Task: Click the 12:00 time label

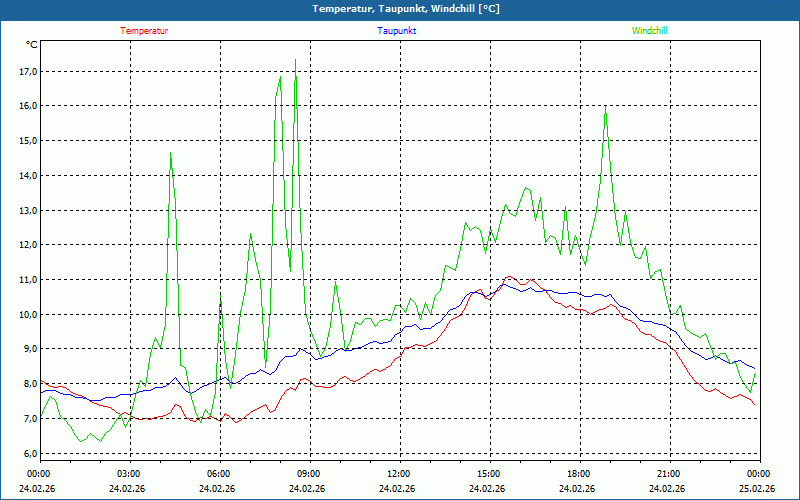Action: click(x=398, y=474)
